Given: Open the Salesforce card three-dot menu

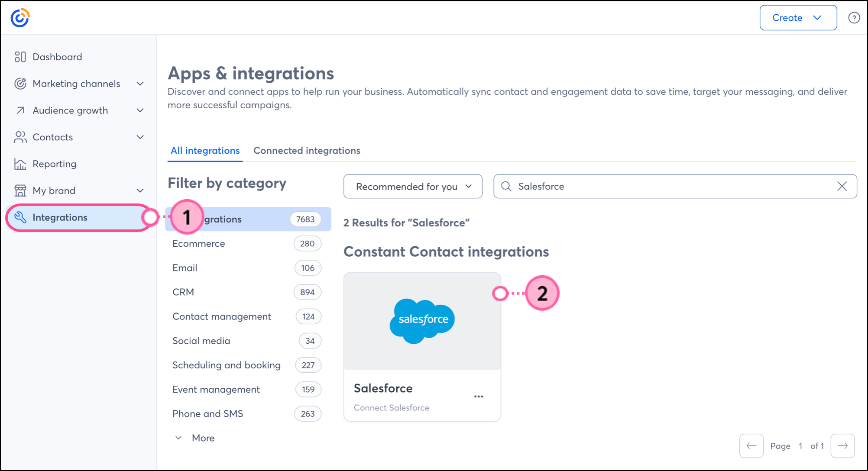Looking at the screenshot, I should coord(479,397).
